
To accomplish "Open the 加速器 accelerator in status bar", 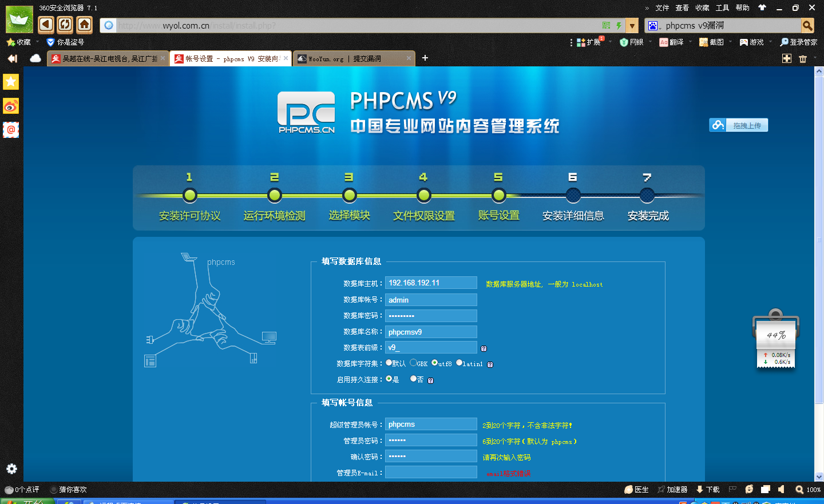I will click(672, 490).
